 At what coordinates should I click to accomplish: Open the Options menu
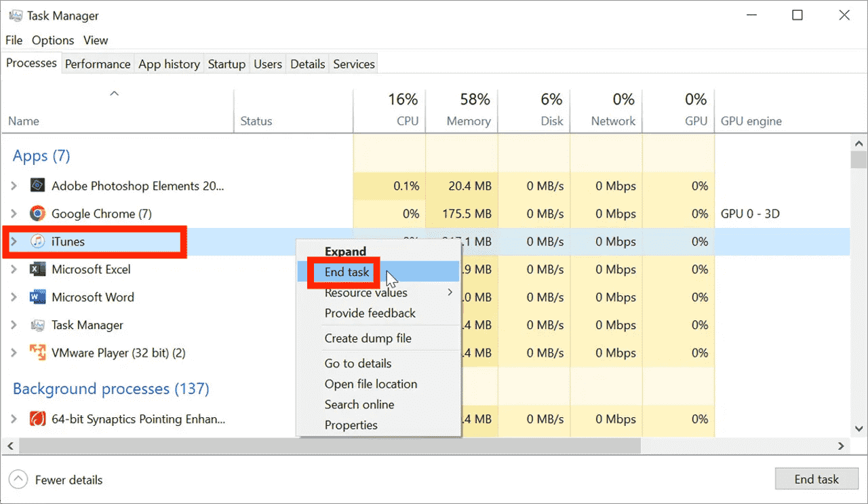53,40
